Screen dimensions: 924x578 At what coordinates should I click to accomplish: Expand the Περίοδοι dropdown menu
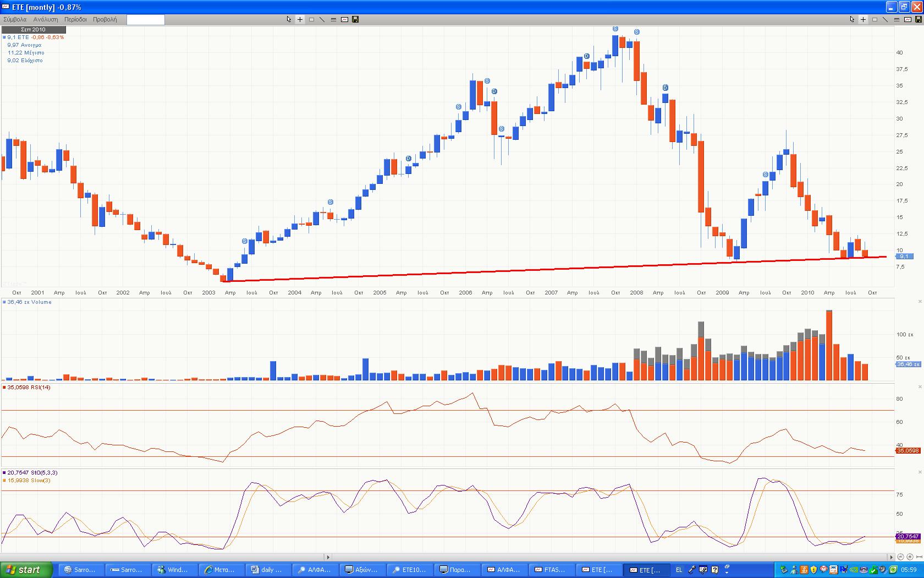(x=75, y=19)
